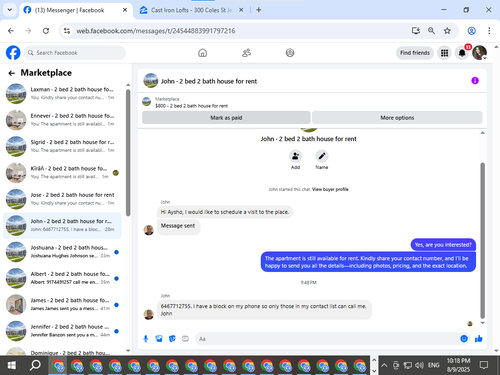This screenshot has width=500, height=375.
Task: Open the notifications bell
Action: click(462, 53)
